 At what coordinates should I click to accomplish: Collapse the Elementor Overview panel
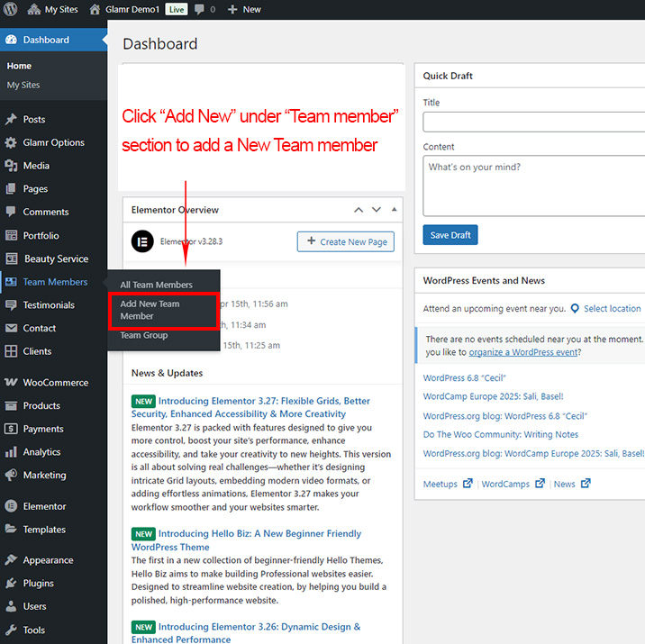pos(394,210)
